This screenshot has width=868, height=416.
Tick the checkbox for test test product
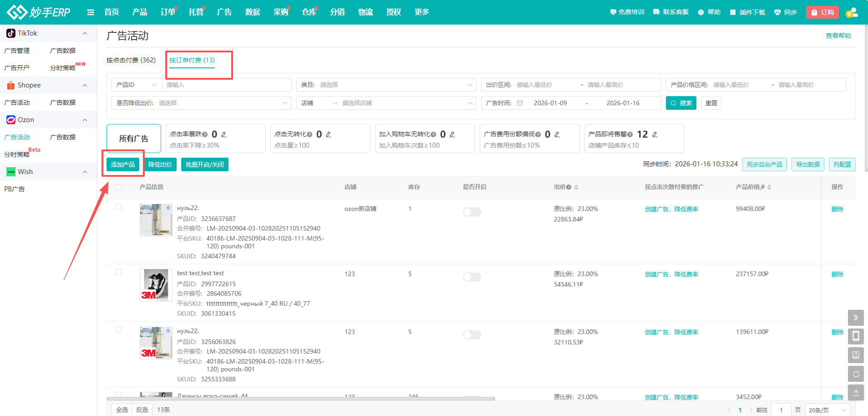click(x=119, y=272)
